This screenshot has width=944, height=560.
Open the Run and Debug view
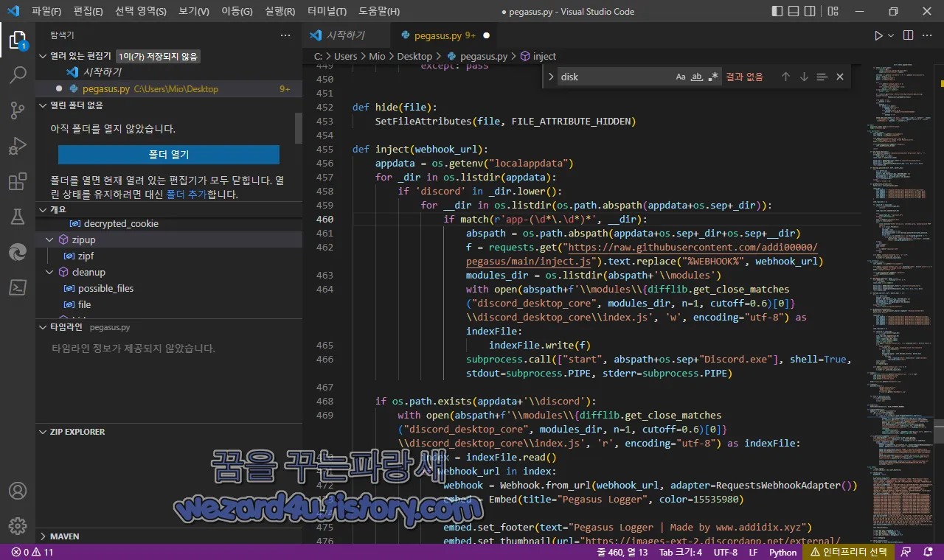[x=18, y=146]
